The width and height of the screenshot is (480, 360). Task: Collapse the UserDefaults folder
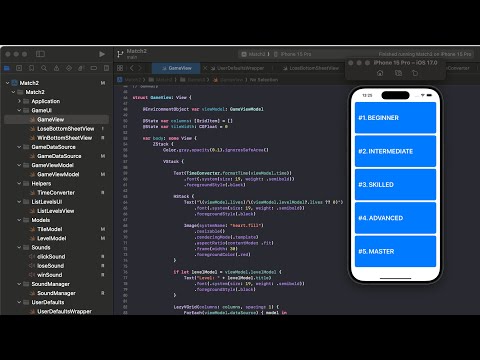pos(19,302)
